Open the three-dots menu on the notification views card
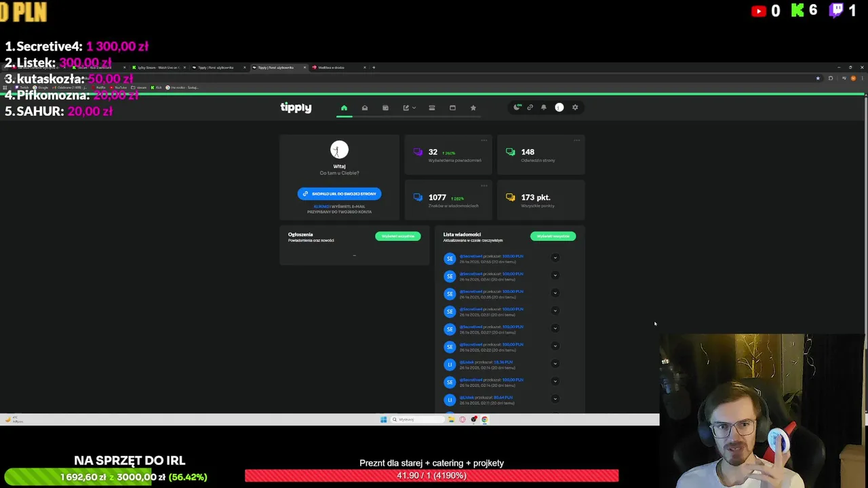Screen dimensions: 868x488 tap(484, 140)
